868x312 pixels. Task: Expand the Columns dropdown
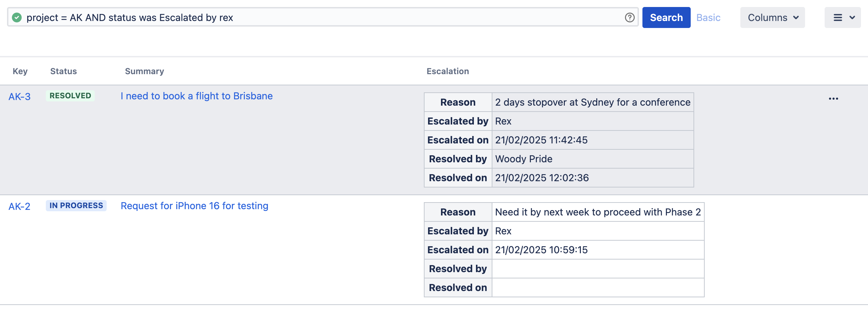(x=772, y=17)
